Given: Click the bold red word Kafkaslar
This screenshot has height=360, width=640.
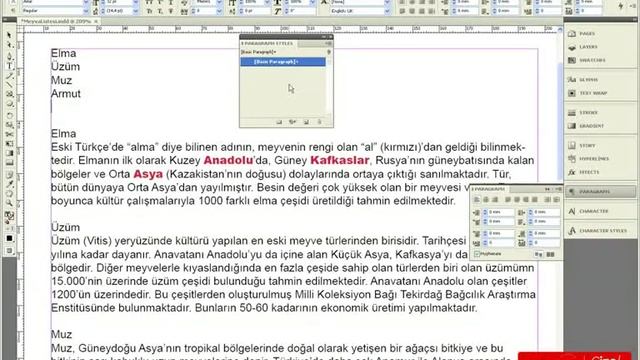Looking at the screenshot, I should click(x=340, y=160).
